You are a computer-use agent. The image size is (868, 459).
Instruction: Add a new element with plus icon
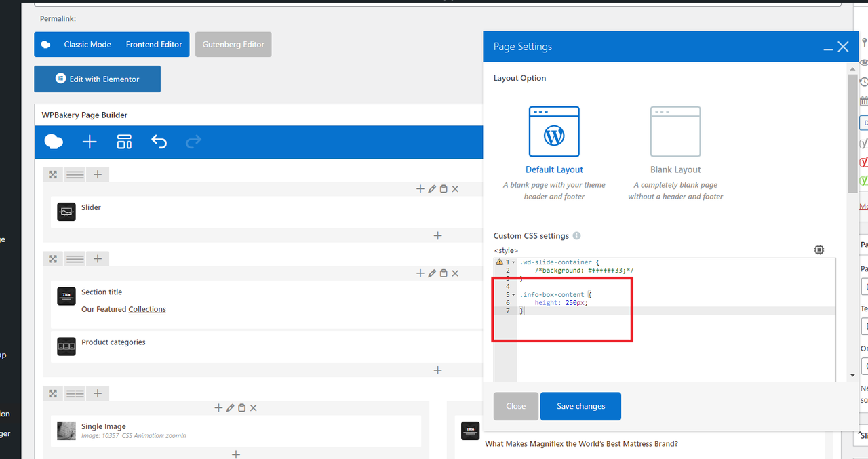tap(90, 142)
